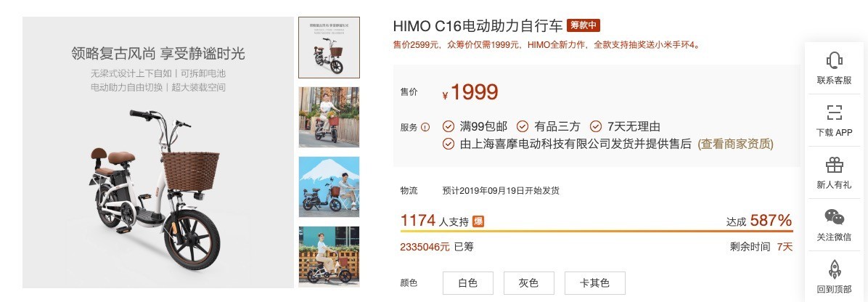Open the 查看商家资质 link
The height and width of the screenshot is (302, 868).
click(x=735, y=144)
